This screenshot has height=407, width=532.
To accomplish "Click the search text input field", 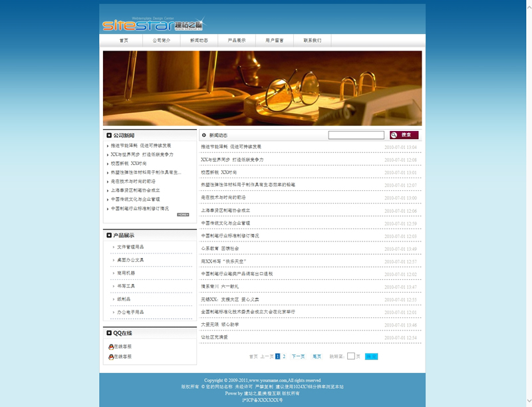I will (x=356, y=135).
